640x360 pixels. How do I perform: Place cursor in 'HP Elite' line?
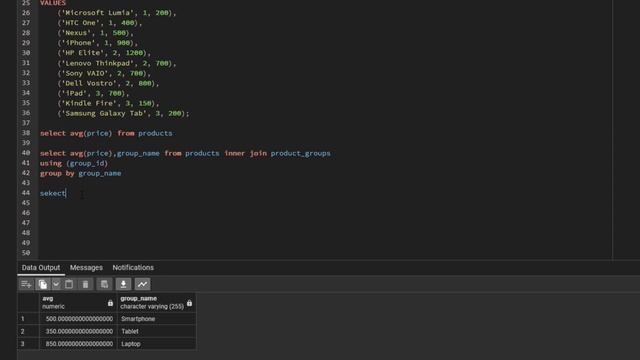(104, 53)
